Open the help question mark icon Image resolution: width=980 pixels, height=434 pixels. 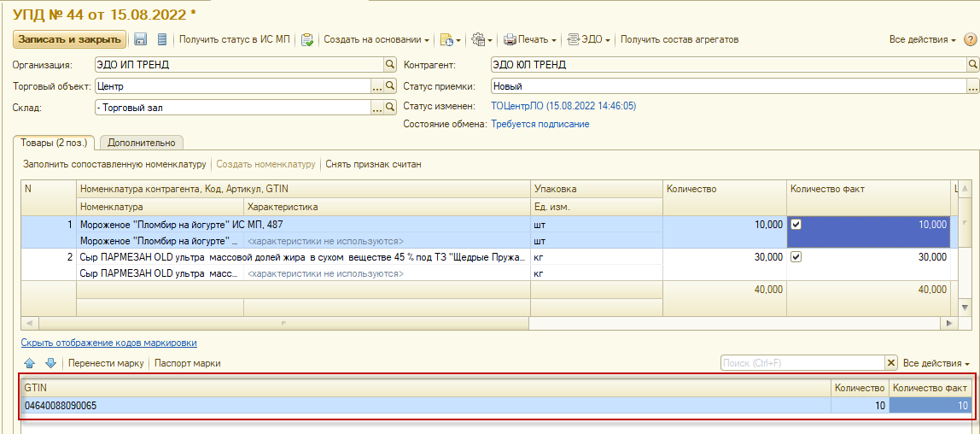pyautogui.click(x=970, y=39)
